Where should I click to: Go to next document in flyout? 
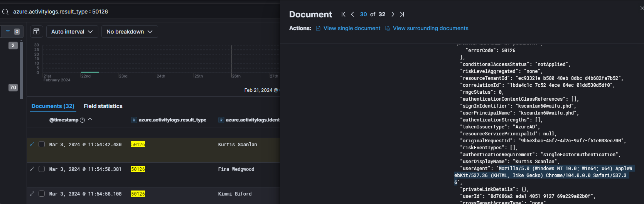tap(393, 14)
